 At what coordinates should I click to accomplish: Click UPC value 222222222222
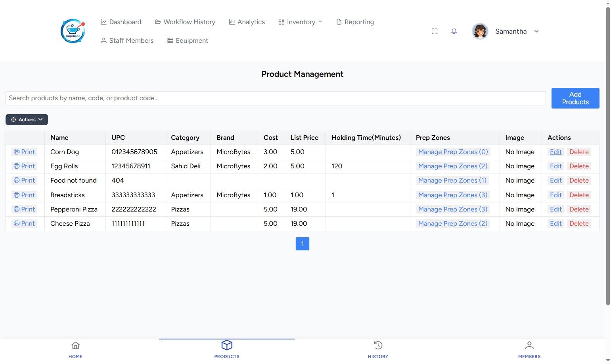[134, 209]
